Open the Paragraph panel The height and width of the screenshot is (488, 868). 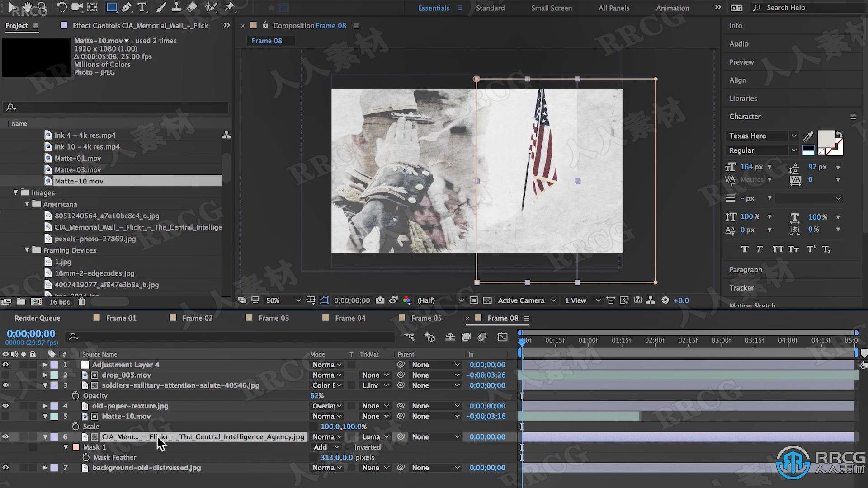tap(745, 270)
